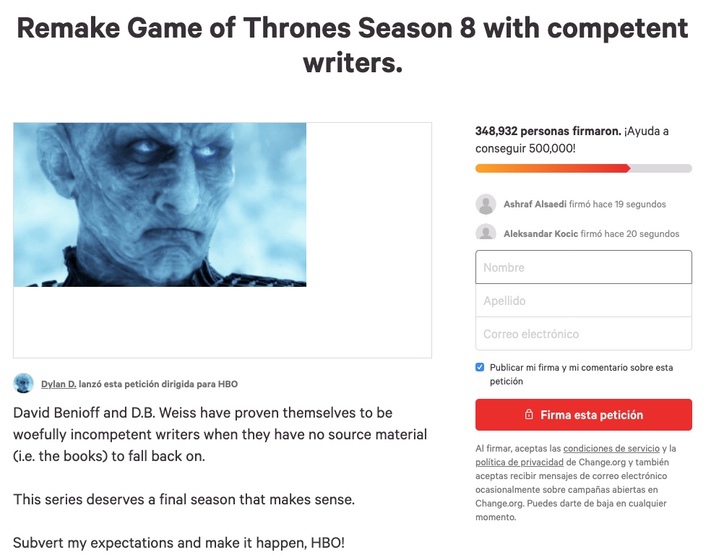Click the 348,932 personas firmaron counter
The height and width of the screenshot is (560, 728).
(548, 131)
